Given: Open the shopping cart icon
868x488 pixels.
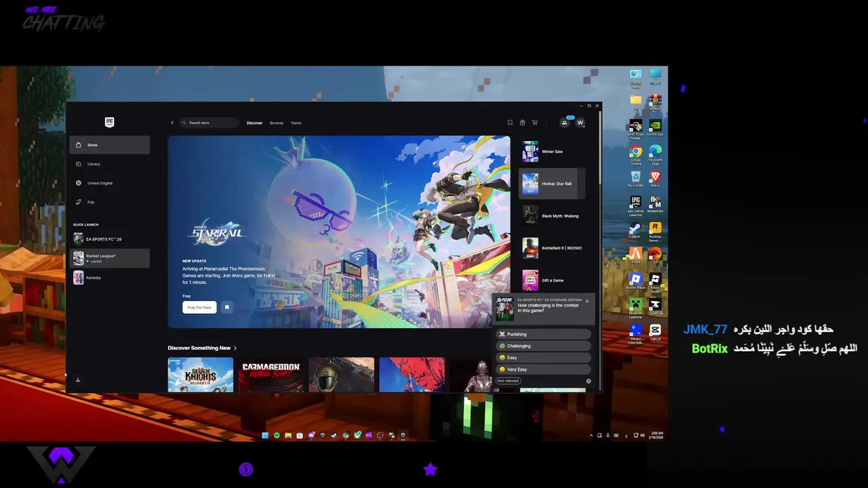Looking at the screenshot, I should pyautogui.click(x=534, y=123).
